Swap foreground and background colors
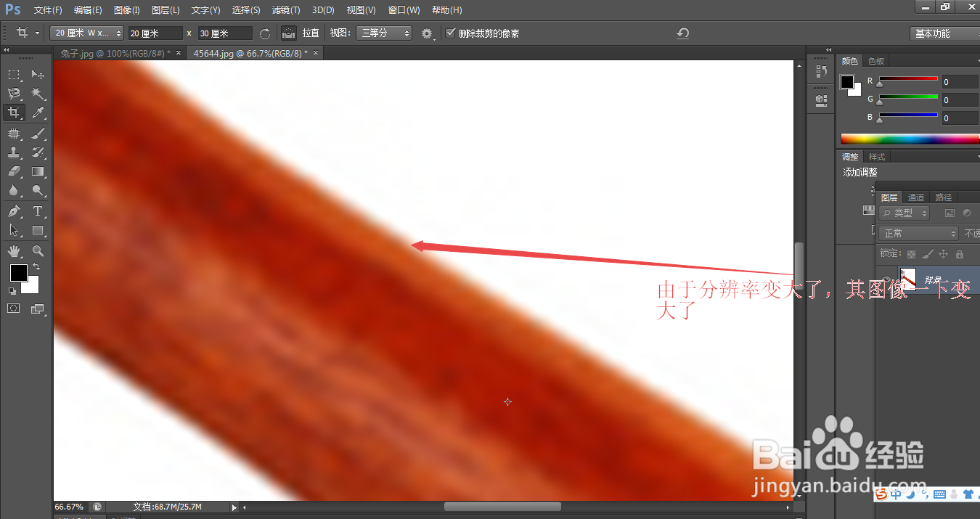Image resolution: width=980 pixels, height=519 pixels. (36, 267)
